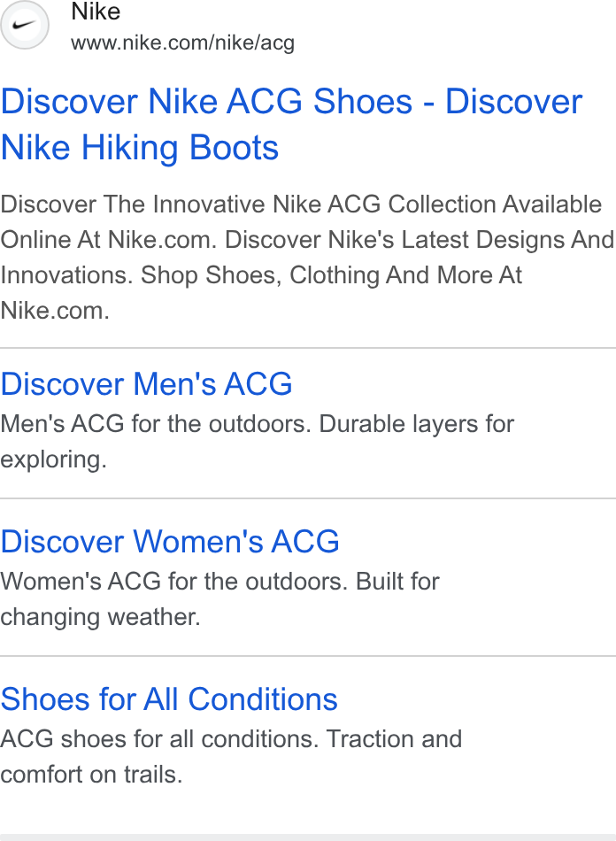
Task: Open the Discover Women's ACG sitelink
Action: pos(170,541)
